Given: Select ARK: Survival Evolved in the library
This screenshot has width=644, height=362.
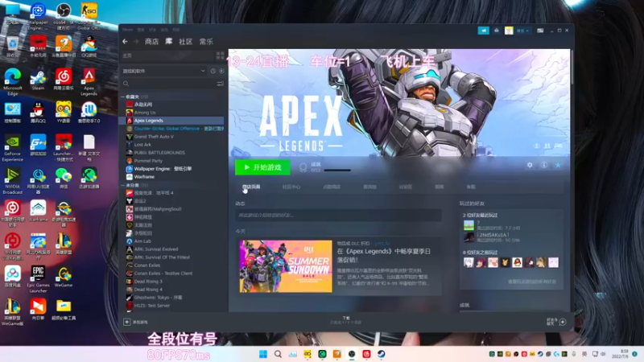Looking at the screenshot, I should pyautogui.click(x=156, y=249).
